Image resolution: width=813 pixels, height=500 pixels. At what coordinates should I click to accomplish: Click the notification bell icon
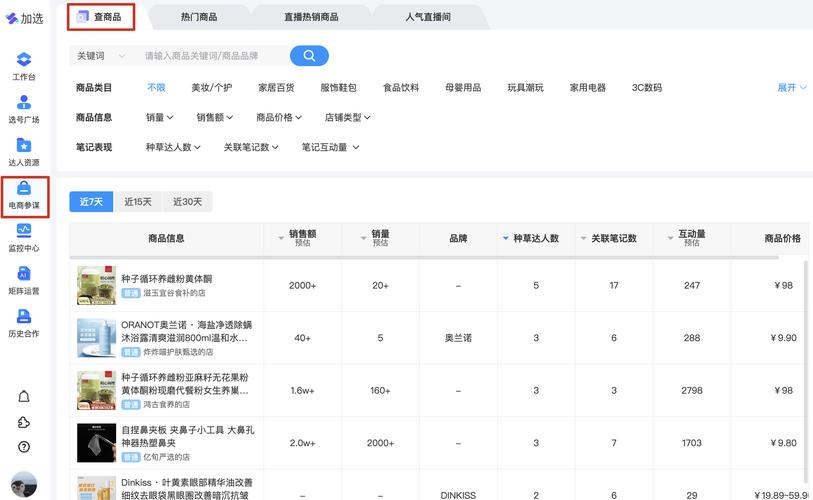pyautogui.click(x=24, y=396)
